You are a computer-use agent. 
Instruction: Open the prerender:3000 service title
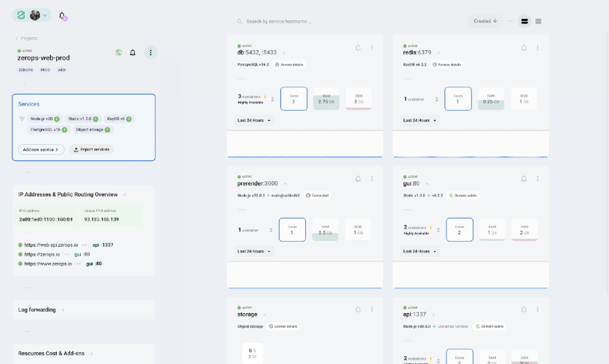257,183
